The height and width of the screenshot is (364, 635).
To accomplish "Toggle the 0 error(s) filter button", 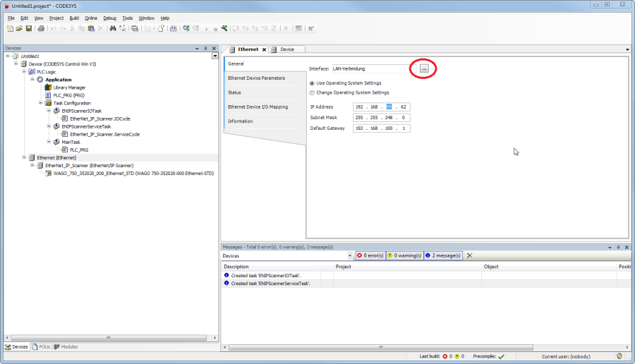I will point(370,255).
